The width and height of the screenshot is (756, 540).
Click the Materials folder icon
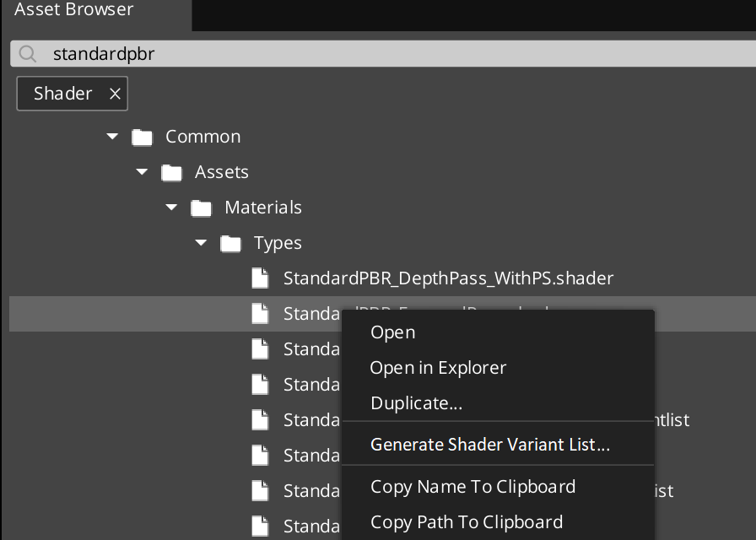[x=201, y=207]
